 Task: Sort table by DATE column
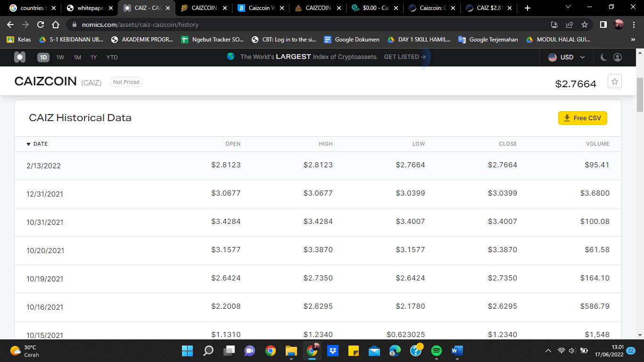pyautogui.click(x=37, y=144)
